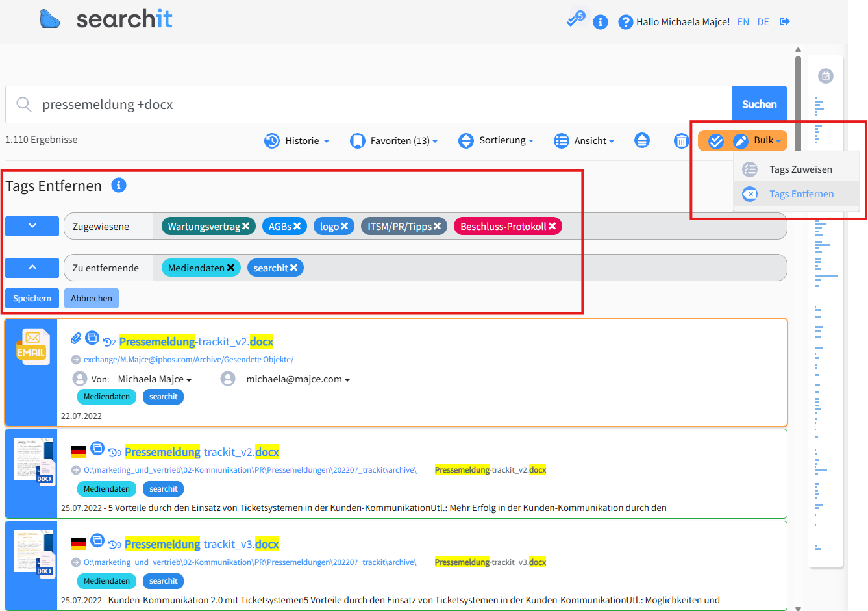Toggle the select-all checkmark in Bulk button
The image size is (868, 611).
(x=716, y=141)
